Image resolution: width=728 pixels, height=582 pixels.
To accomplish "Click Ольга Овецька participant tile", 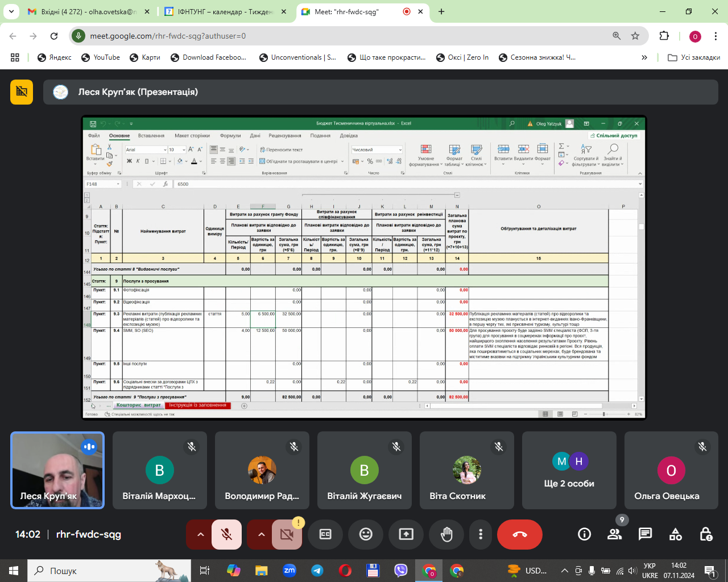I will tap(671, 470).
